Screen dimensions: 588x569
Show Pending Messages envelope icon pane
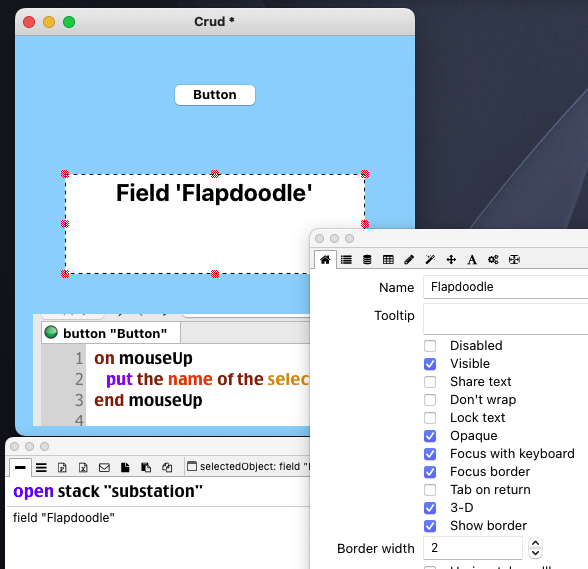[x=104, y=467]
